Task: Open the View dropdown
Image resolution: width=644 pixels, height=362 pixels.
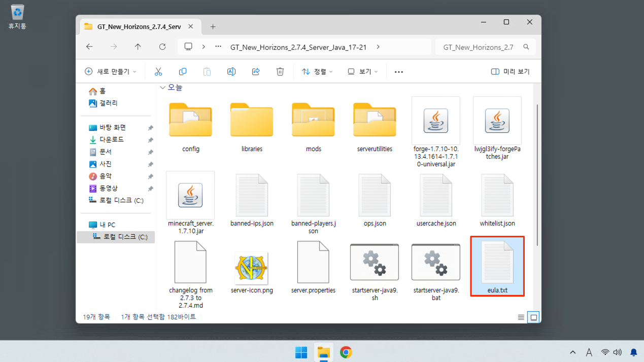Action: click(x=363, y=71)
